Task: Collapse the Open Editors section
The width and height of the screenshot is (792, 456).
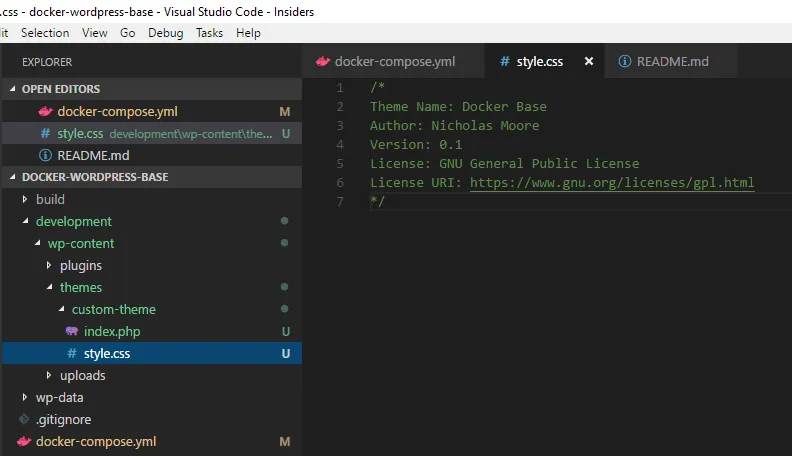Action: coord(11,89)
